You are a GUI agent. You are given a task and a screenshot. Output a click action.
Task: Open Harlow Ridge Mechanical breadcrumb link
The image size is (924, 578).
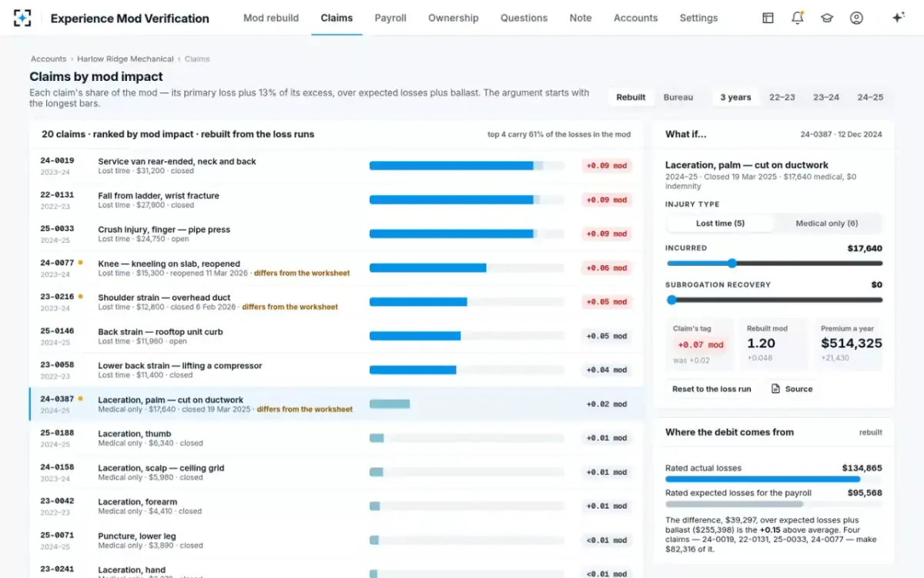(126, 59)
